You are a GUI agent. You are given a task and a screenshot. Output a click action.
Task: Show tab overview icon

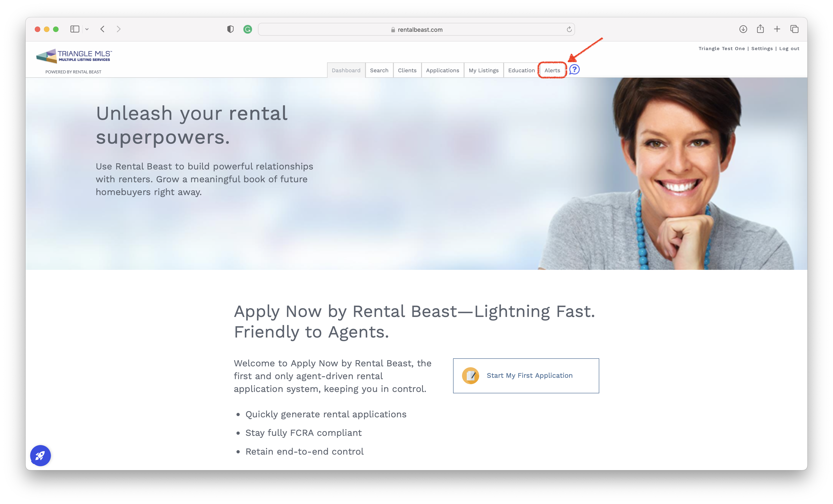point(794,29)
